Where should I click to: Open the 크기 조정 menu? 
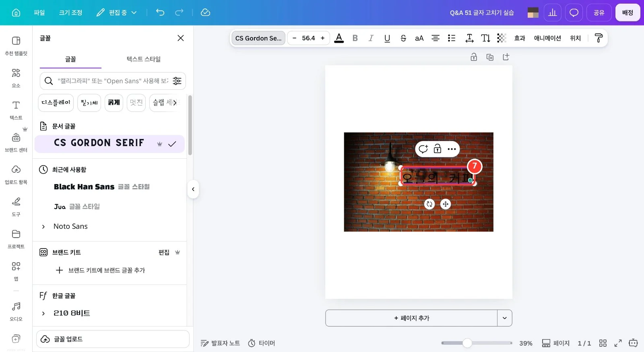[x=70, y=12]
